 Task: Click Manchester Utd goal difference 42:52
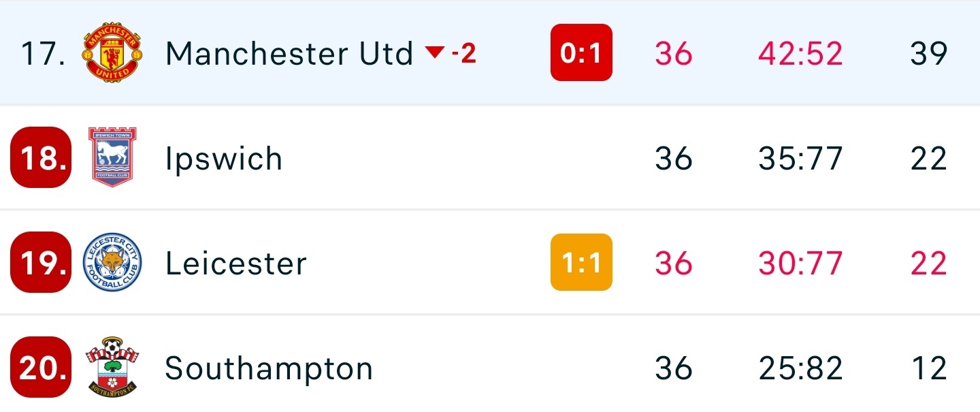tap(800, 53)
